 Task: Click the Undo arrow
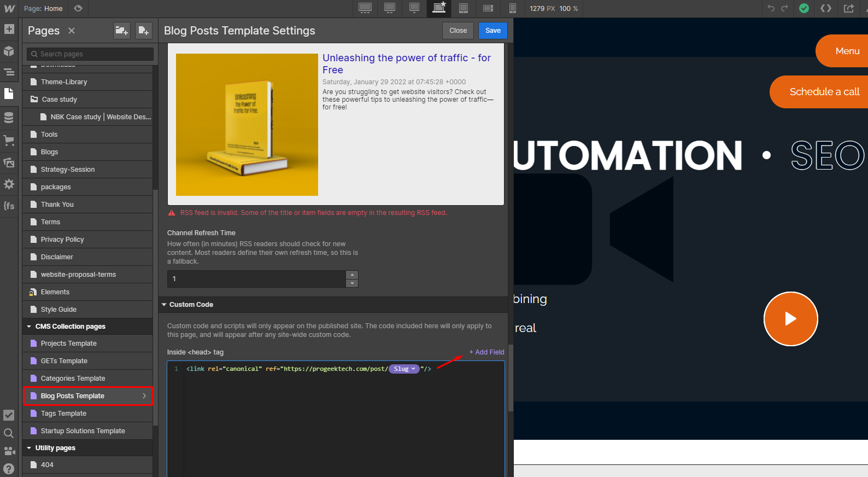point(771,8)
